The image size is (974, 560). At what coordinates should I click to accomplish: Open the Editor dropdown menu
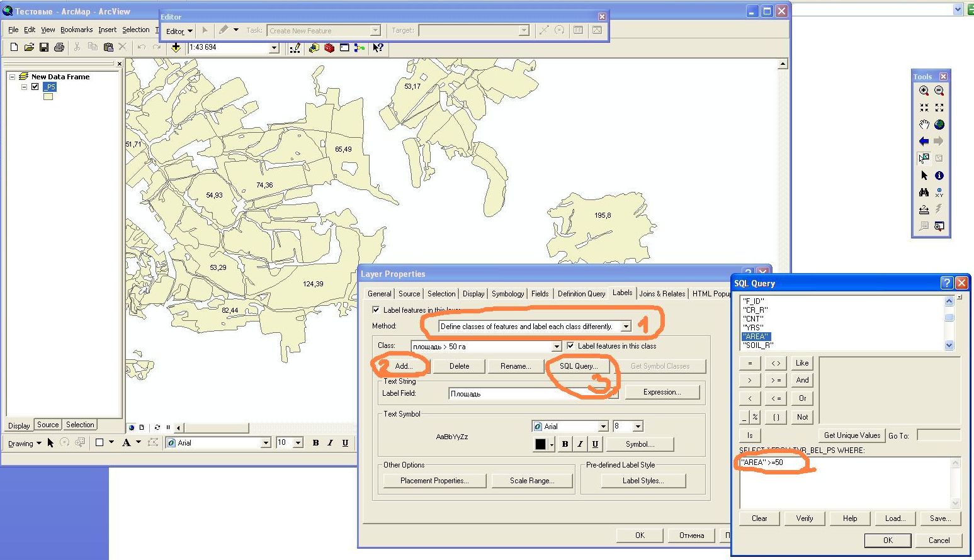[179, 31]
